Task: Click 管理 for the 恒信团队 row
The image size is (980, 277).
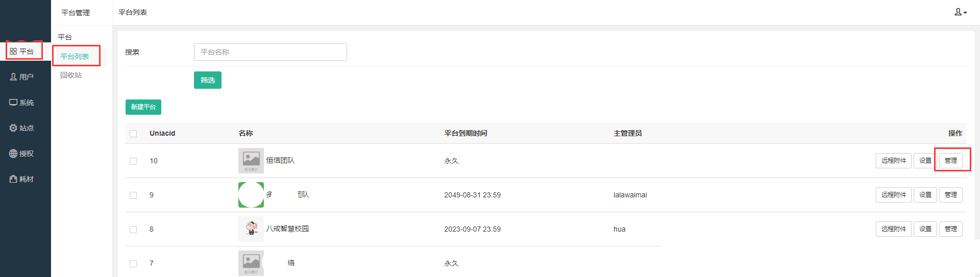Action: [x=951, y=161]
